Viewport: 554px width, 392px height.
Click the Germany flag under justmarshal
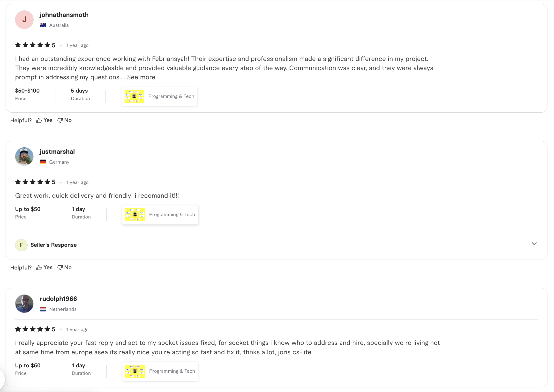[43, 162]
